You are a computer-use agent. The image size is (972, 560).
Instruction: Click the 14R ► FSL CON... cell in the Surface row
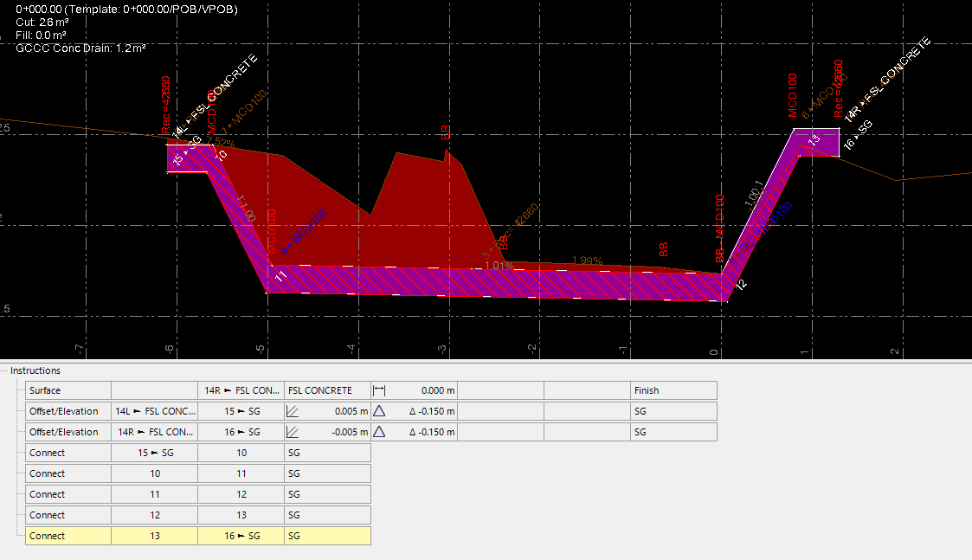point(241,390)
